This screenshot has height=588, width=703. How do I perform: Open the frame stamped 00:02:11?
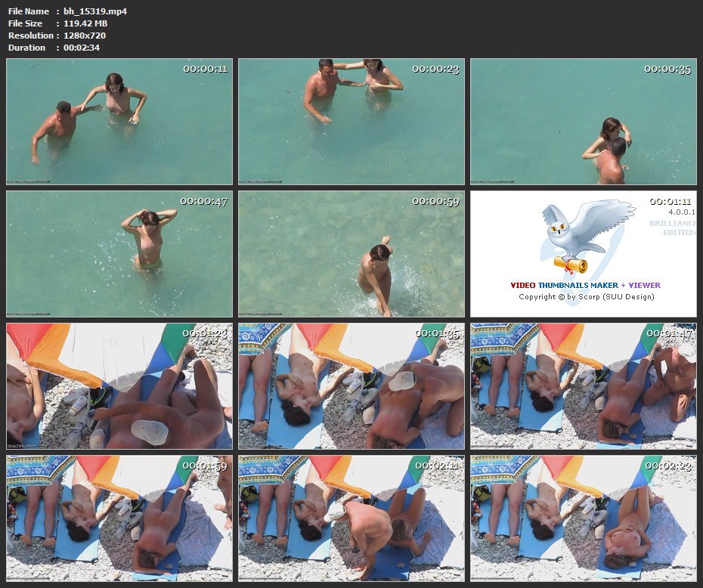(x=351, y=518)
